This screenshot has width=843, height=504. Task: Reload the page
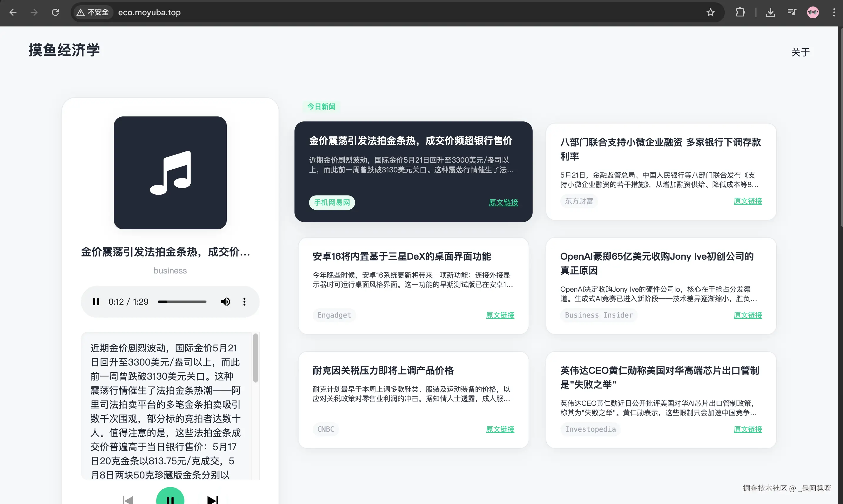tap(55, 13)
